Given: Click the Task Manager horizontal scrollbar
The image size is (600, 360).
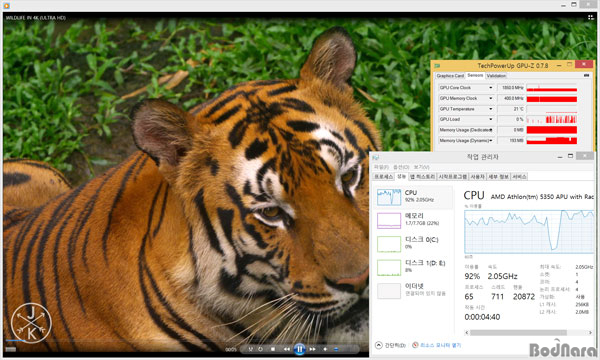Looking at the screenshot, I should (x=529, y=332).
